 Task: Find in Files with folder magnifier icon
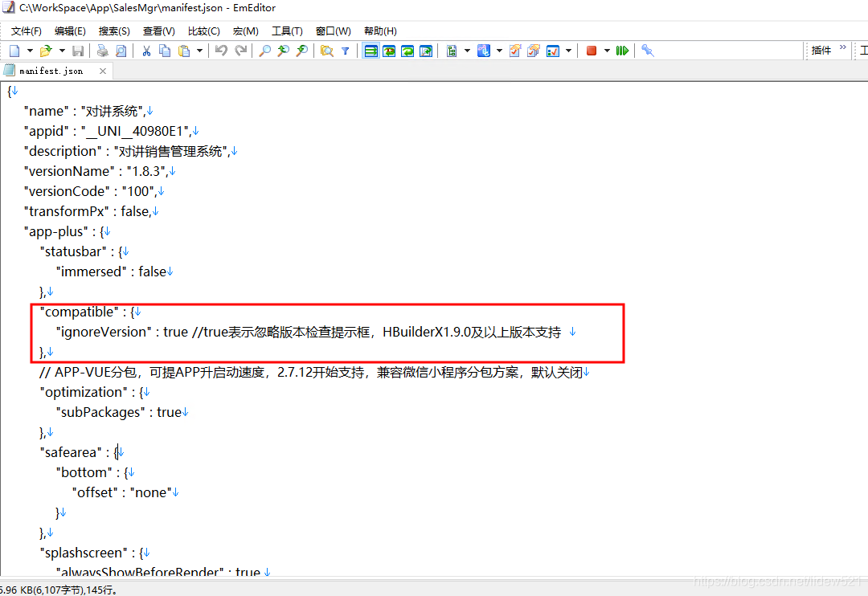pos(327,51)
